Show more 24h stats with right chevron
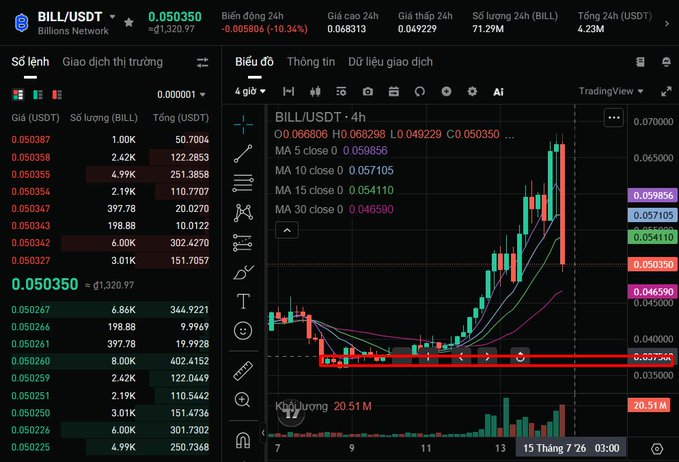679x462 pixels. [x=667, y=23]
